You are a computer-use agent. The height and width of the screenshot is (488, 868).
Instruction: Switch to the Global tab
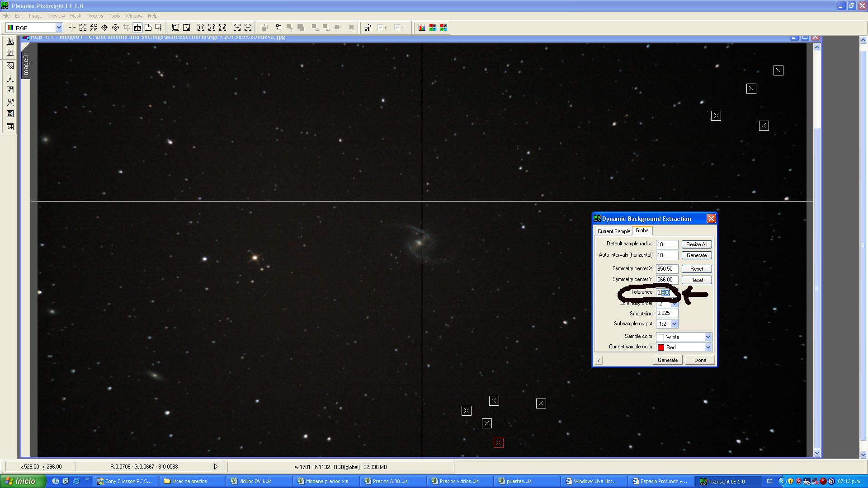pos(642,230)
